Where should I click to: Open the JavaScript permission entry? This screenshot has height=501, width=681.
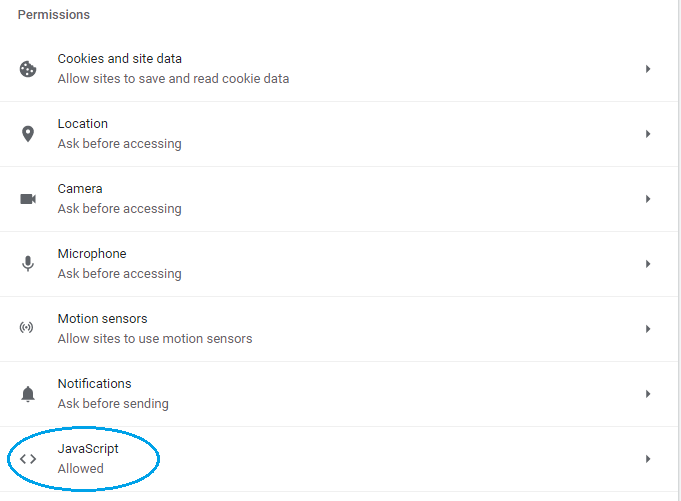tap(88, 449)
